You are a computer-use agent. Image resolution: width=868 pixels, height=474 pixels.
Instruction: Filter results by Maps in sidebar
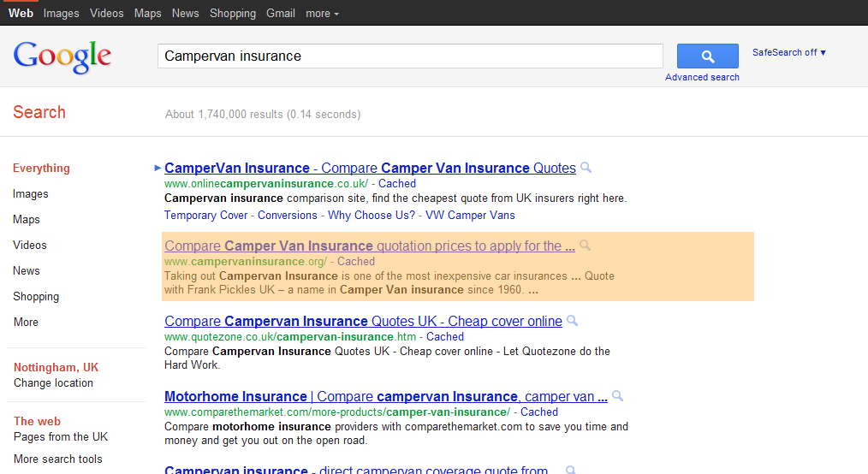click(27, 220)
